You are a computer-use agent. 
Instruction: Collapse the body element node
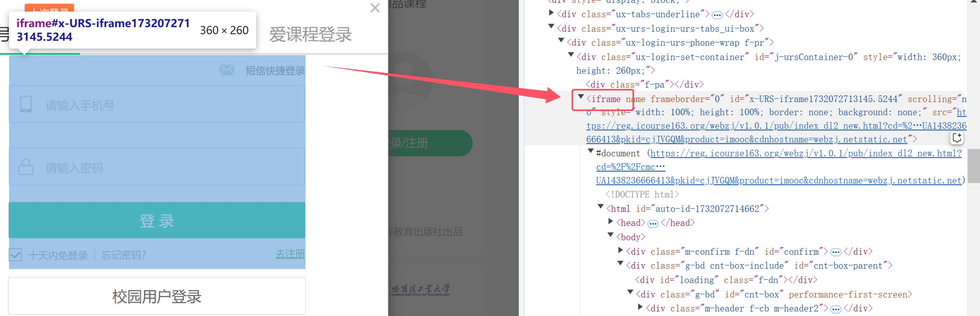point(611,235)
